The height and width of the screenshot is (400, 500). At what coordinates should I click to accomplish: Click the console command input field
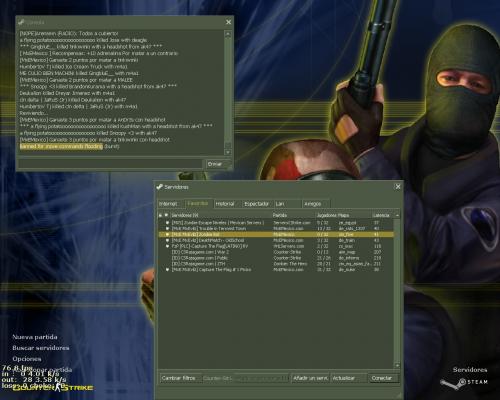point(110,164)
